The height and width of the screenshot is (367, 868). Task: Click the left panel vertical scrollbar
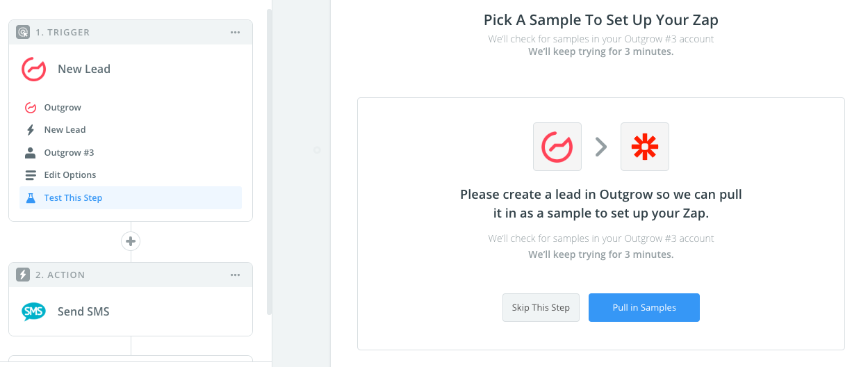[269, 160]
